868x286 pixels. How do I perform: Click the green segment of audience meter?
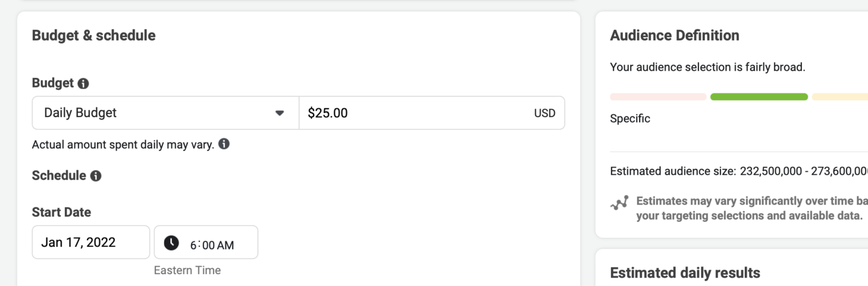pos(759,97)
